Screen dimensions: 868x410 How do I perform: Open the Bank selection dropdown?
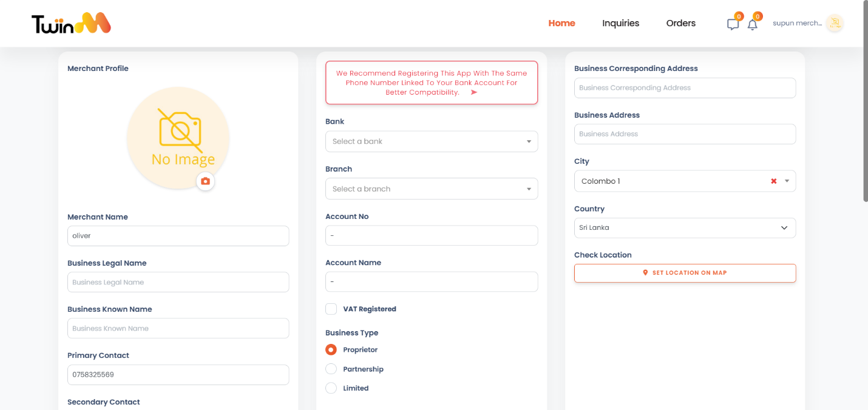[431, 141]
